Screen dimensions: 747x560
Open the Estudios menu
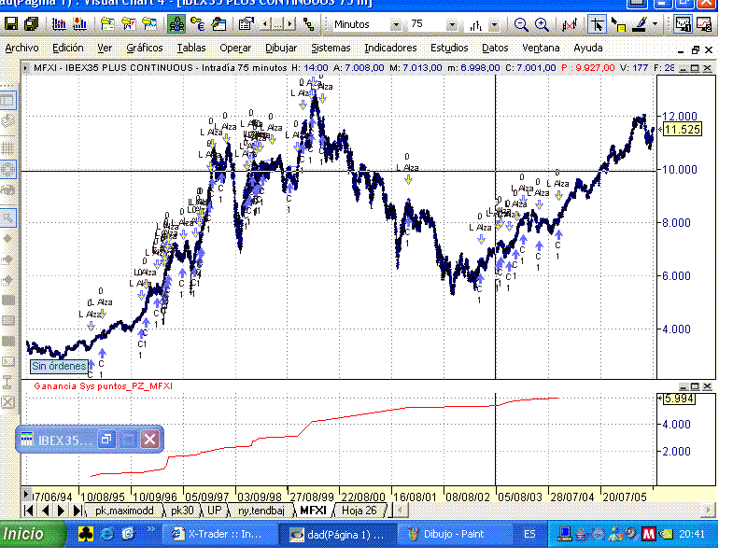[449, 49]
